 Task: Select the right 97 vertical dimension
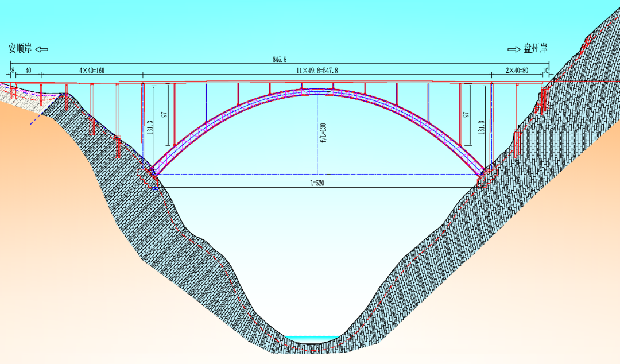tap(467, 114)
